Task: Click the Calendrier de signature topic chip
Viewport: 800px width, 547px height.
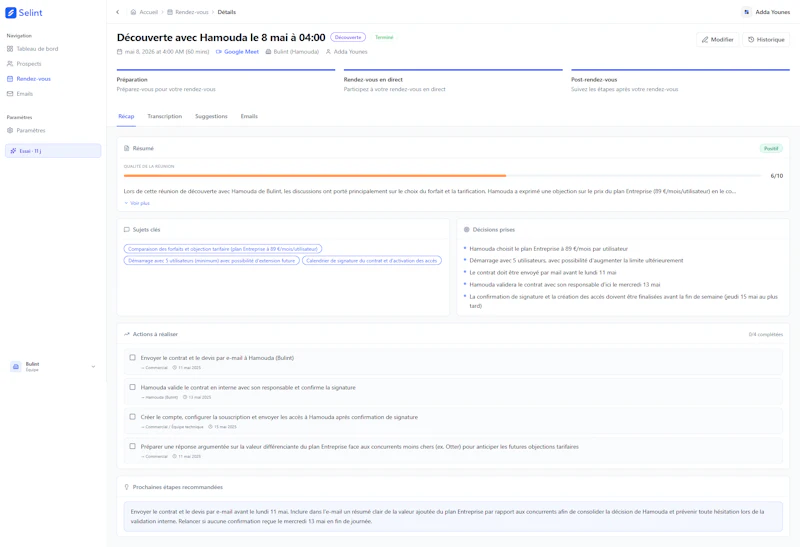Action: [x=371, y=260]
